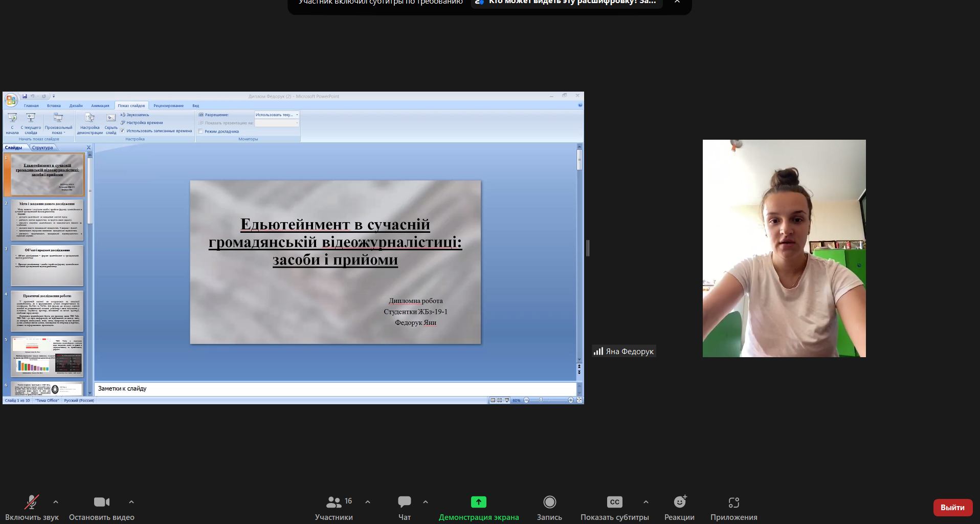Fit slide to current window icon
The width and height of the screenshot is (980, 524).
[579, 400]
